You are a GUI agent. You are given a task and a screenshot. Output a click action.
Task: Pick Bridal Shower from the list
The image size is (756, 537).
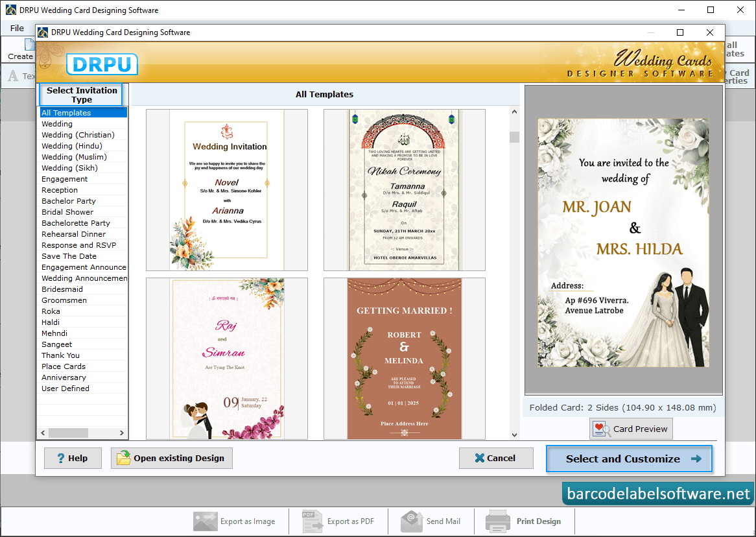tap(83, 212)
